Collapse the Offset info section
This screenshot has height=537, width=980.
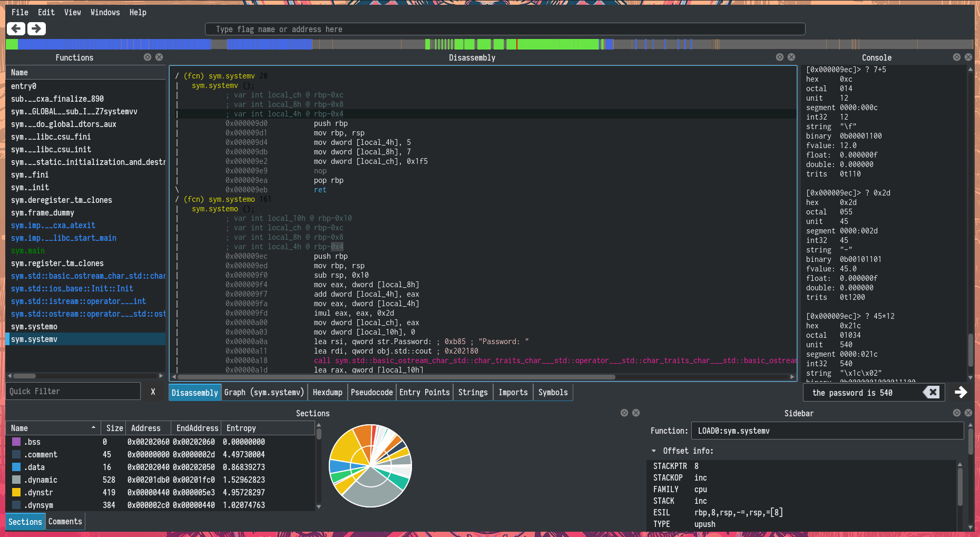click(x=654, y=451)
